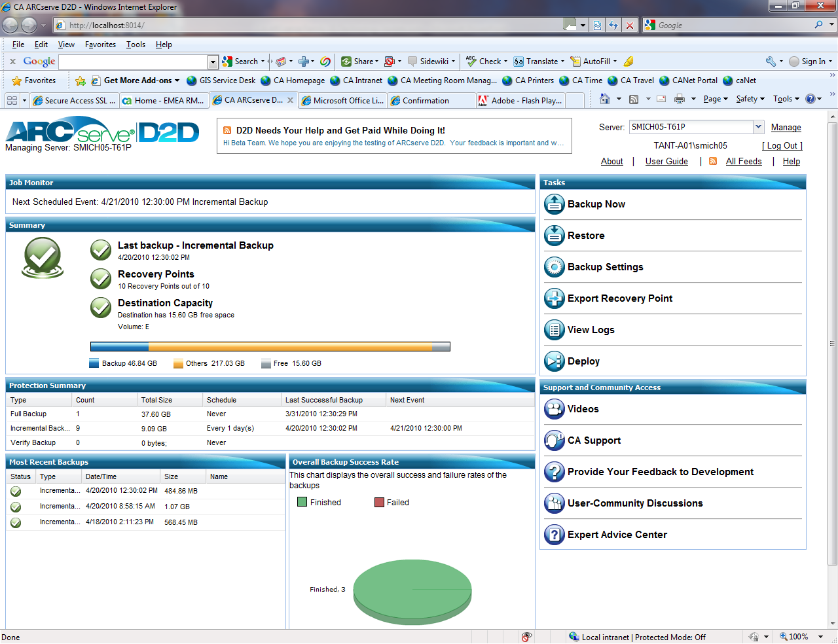Viewport: 838px width, 644px height.
Task: Open the zoom level 100% dropdown
Action: (x=820, y=637)
